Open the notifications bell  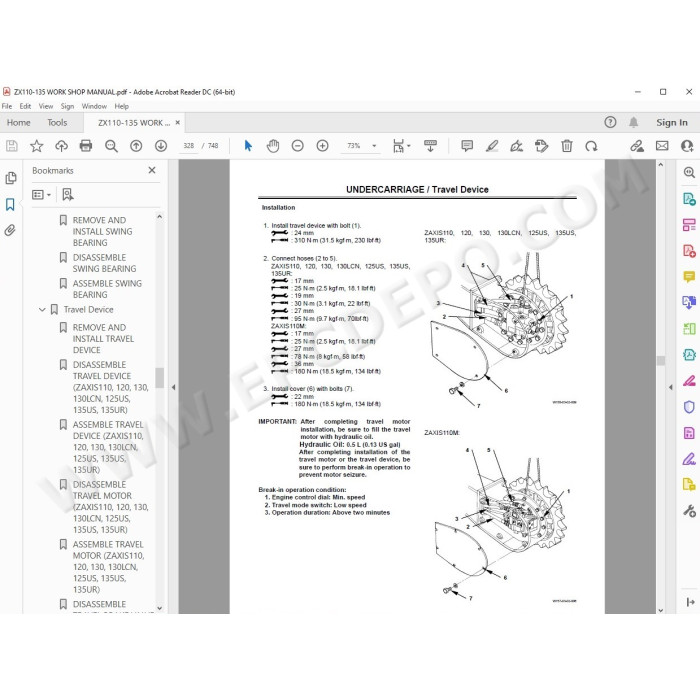pyautogui.click(x=633, y=122)
